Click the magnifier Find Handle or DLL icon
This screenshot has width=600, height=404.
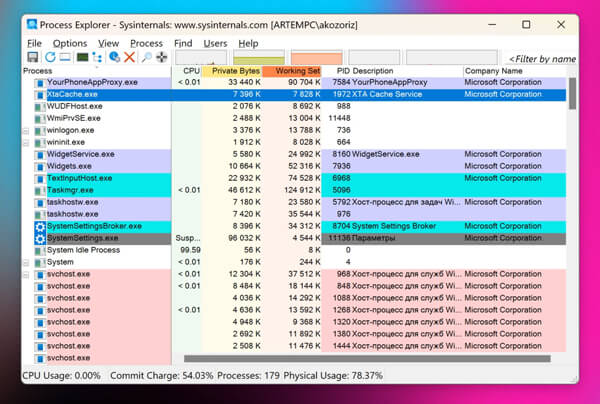[x=146, y=58]
